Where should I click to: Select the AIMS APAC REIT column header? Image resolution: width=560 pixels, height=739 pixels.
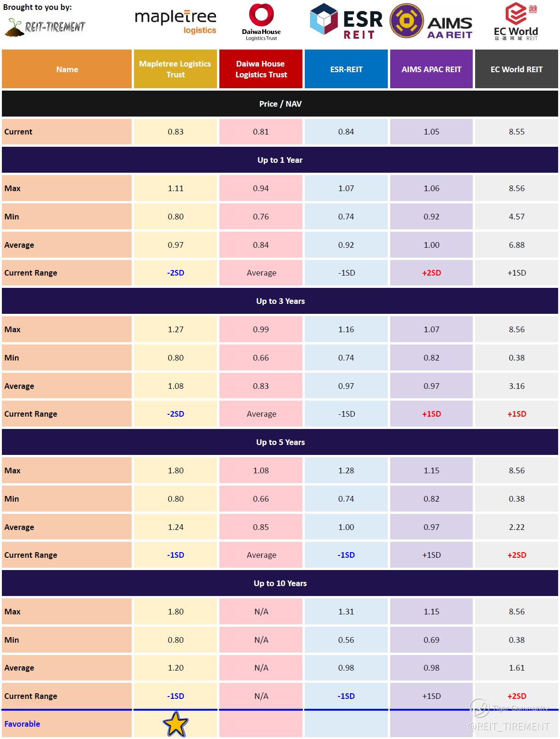[431, 69]
